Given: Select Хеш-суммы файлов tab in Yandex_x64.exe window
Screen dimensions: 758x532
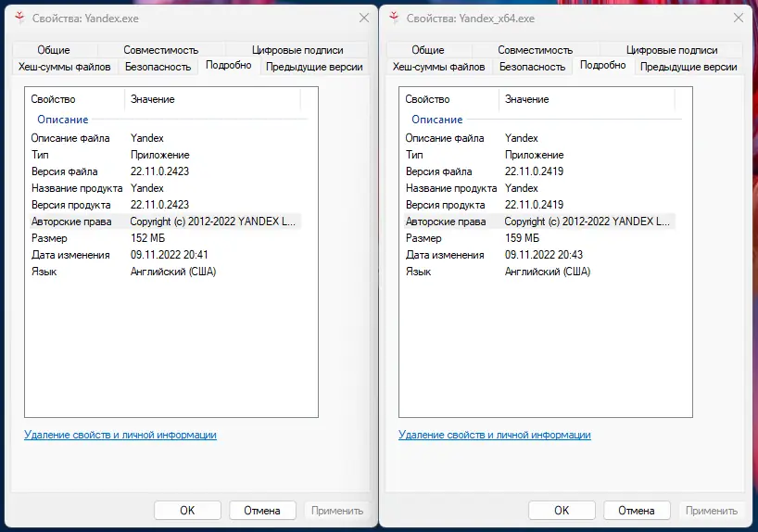Looking at the screenshot, I should click(x=439, y=67).
